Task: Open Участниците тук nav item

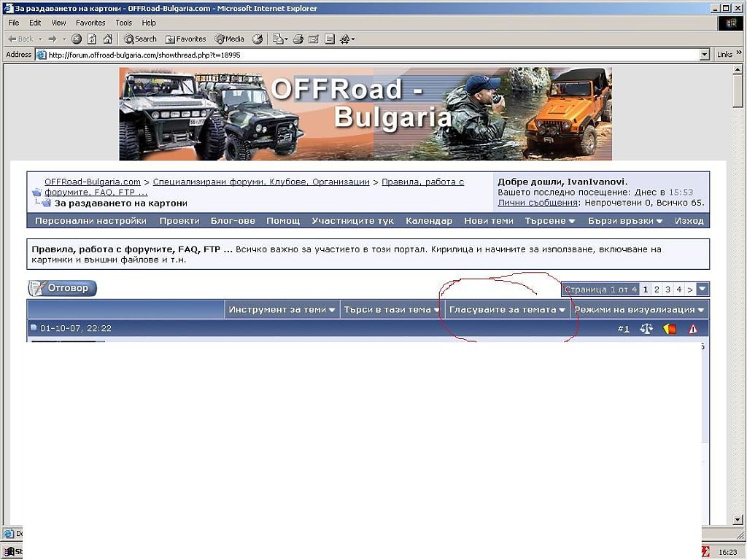Action: (352, 221)
